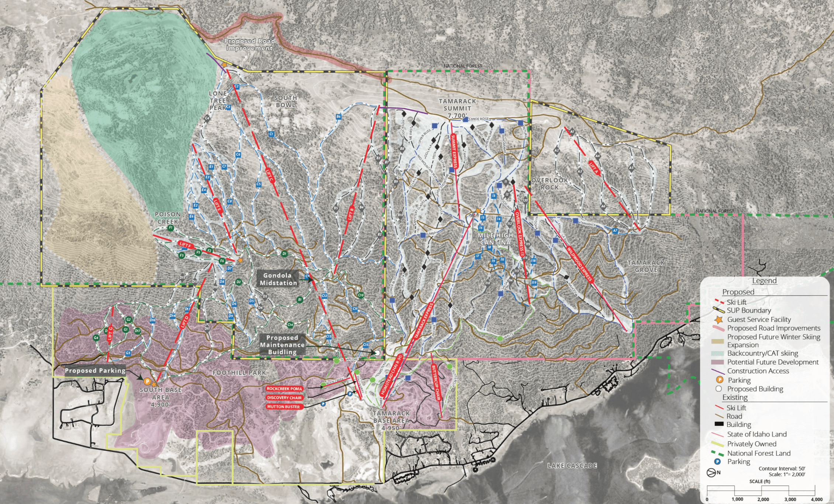This screenshot has width=834, height=504.
Task: Select the SUMMIT EXPRESS lift label
Action: coord(454,151)
